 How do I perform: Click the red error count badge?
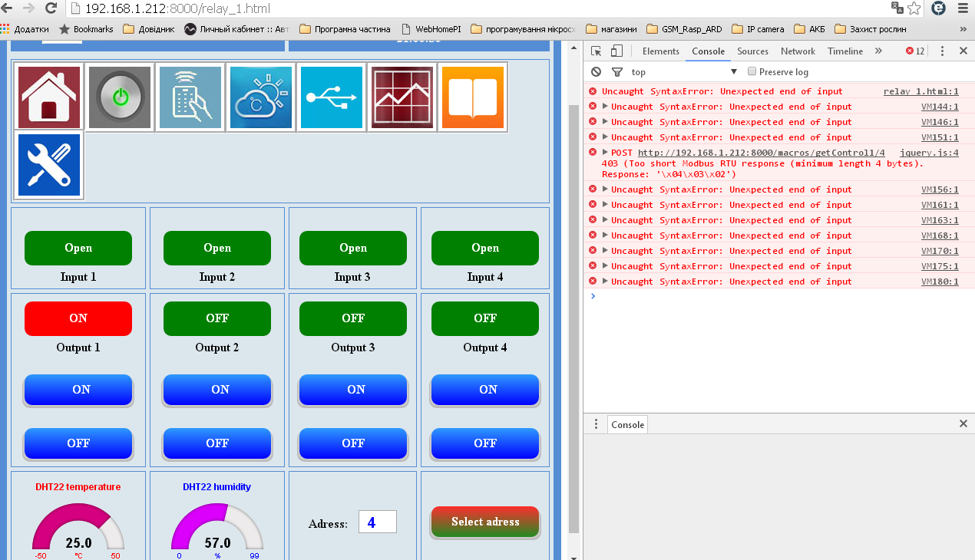pyautogui.click(x=915, y=51)
